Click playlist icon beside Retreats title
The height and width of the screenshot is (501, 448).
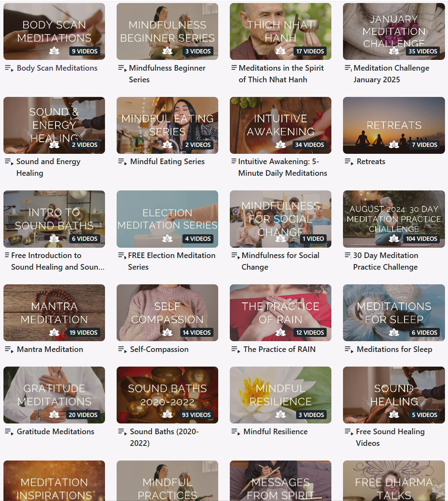tap(349, 162)
